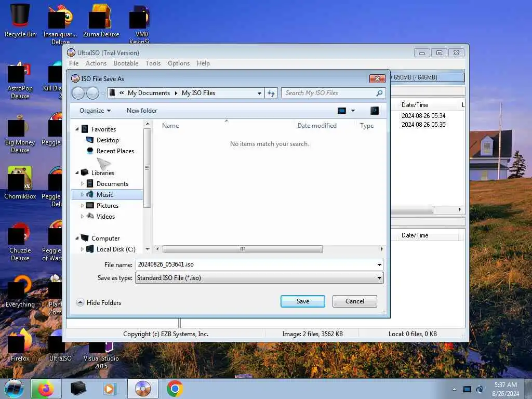Select the Videos library
The image size is (532, 399).
(105, 216)
